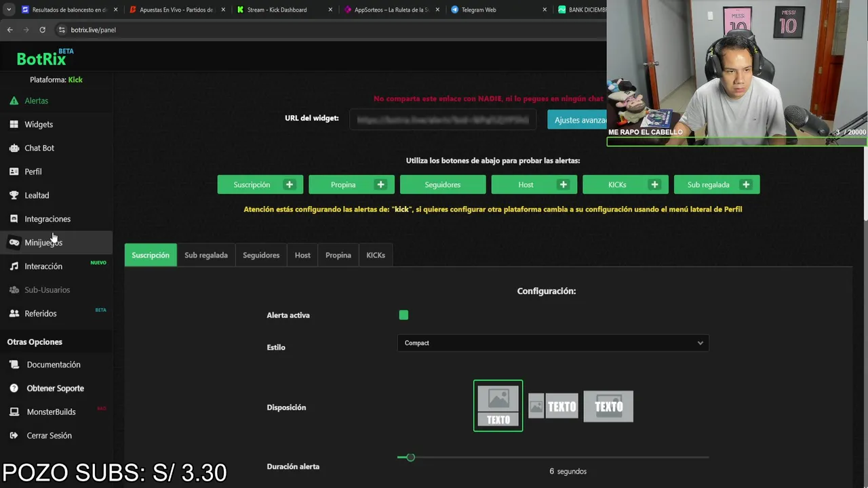Click the Documentación scroll icon
The image size is (868, 488).
[14, 365]
